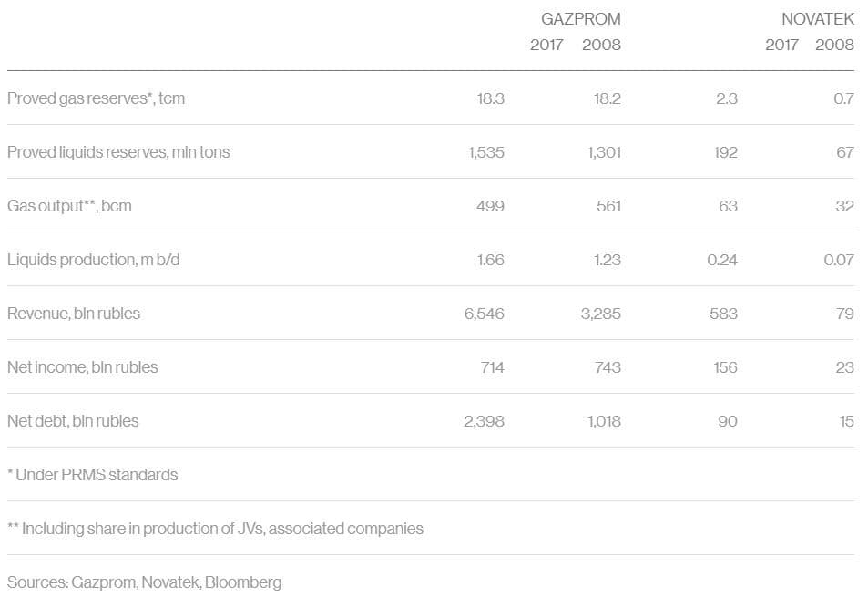Select Gazprom's 2008 net debt value 1,018
The height and width of the screenshot is (608, 868).
(603, 421)
